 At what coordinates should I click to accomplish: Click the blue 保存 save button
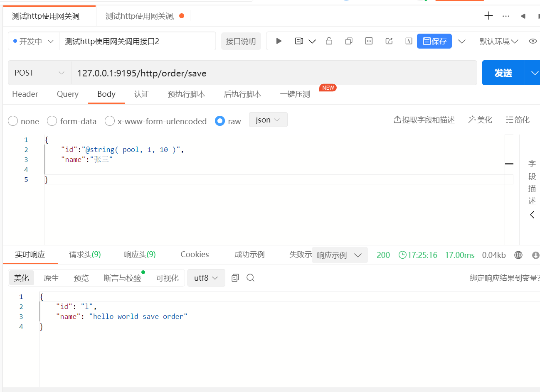tap(434, 41)
